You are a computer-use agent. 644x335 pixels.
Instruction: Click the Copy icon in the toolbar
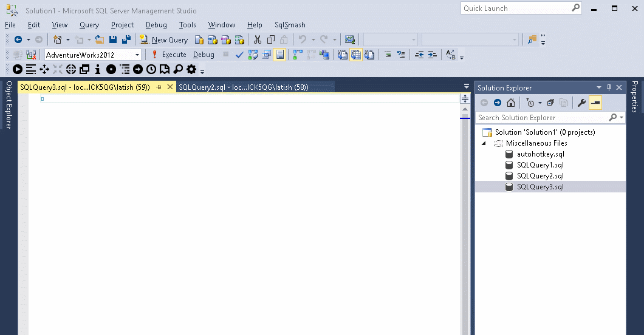pos(270,40)
